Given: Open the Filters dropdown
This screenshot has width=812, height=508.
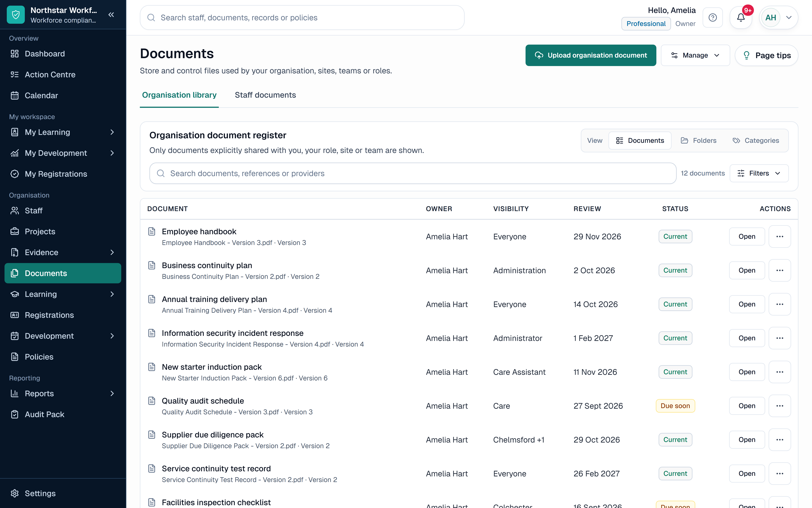Looking at the screenshot, I should pyautogui.click(x=759, y=173).
